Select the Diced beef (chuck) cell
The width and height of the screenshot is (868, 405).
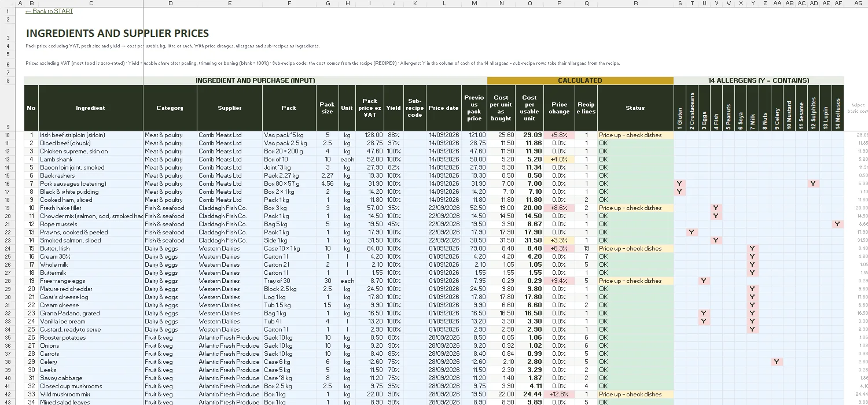click(90, 143)
